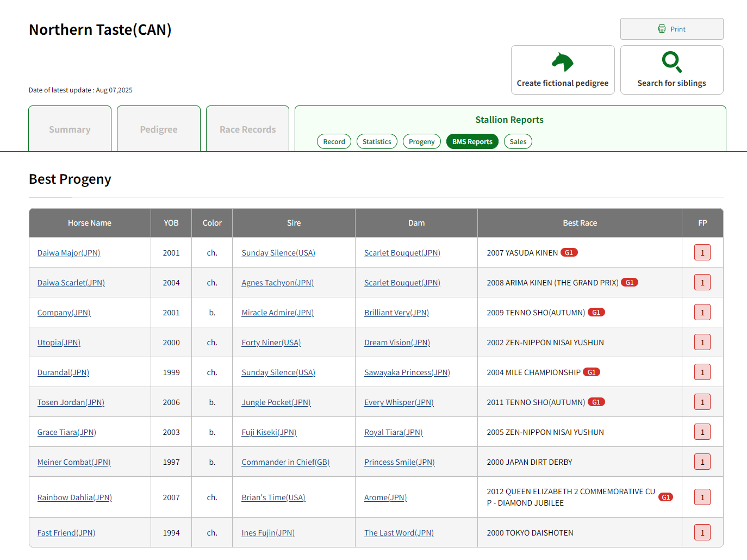Click G1 badge beside 2011 Tenno Sho
Screen dimensions: 747x560
596,402
